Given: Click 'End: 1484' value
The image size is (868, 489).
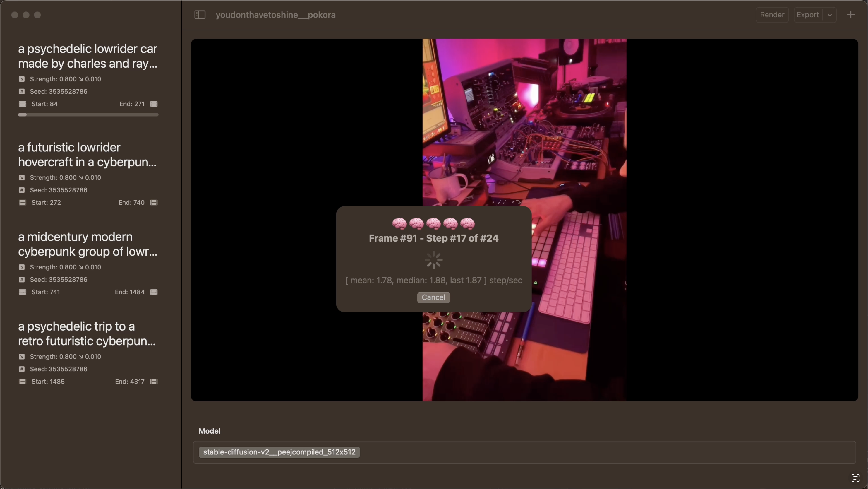Looking at the screenshot, I should [x=130, y=293].
